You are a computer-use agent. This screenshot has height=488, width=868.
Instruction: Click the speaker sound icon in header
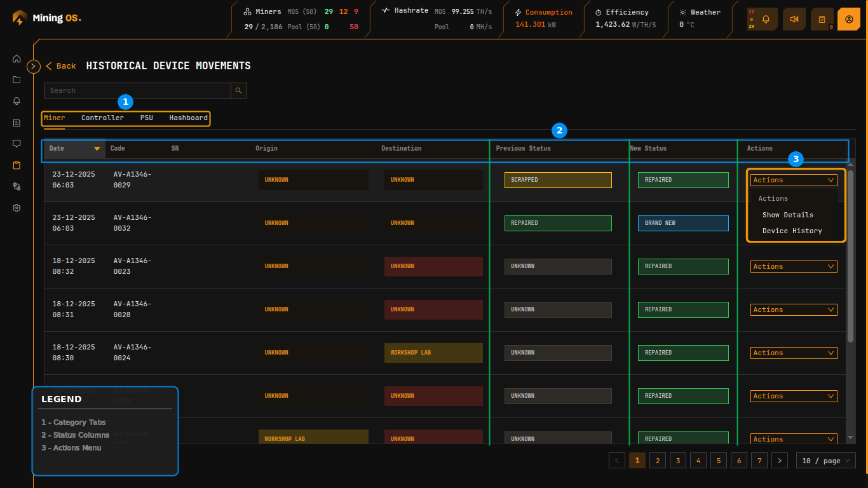[794, 19]
